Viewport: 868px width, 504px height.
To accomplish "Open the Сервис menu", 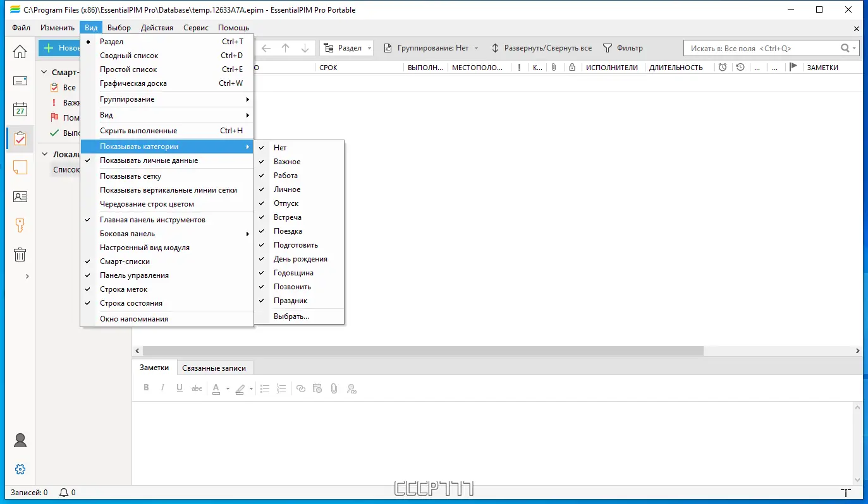I will click(196, 28).
